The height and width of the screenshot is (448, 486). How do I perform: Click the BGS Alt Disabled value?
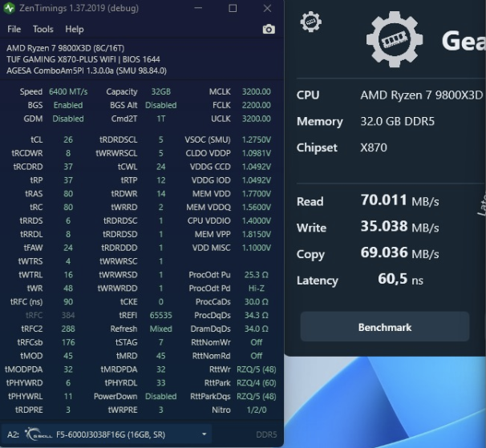pos(161,105)
